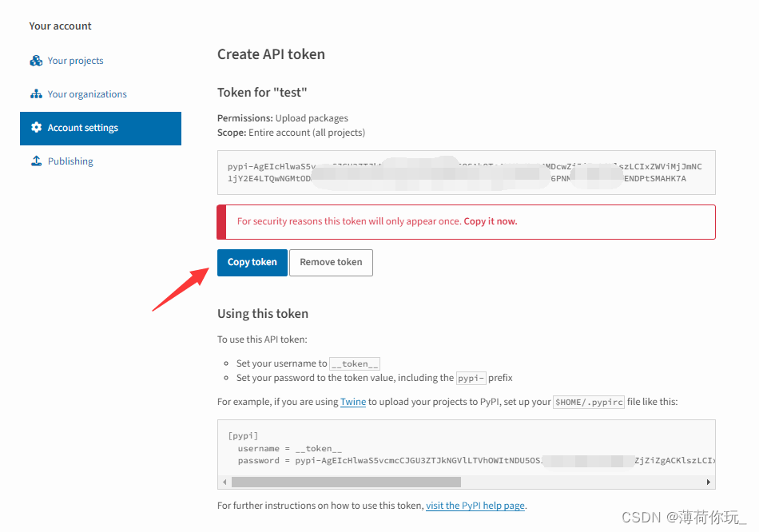This screenshot has height=532, width=759.
Task: Click the scroll right arrow of code block
Action: 708,482
